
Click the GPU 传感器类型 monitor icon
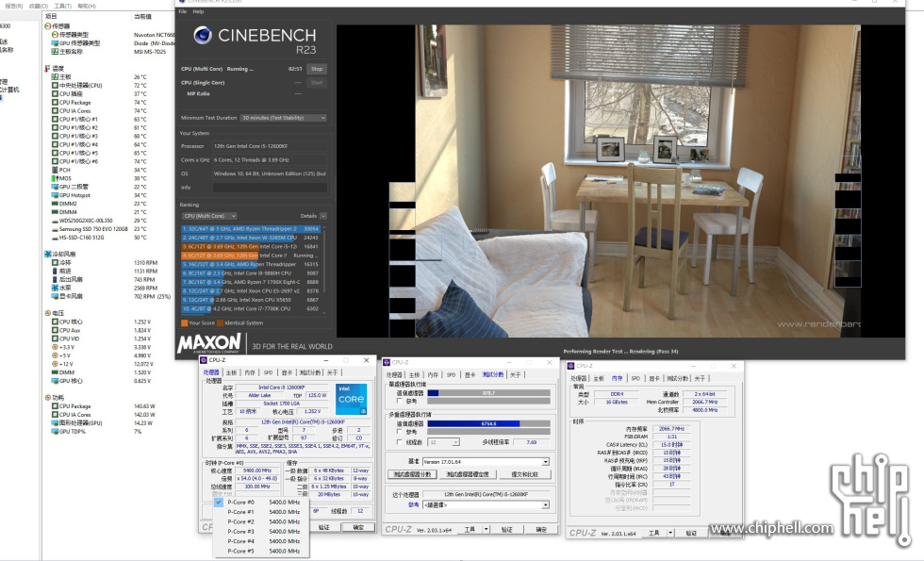click(55, 43)
